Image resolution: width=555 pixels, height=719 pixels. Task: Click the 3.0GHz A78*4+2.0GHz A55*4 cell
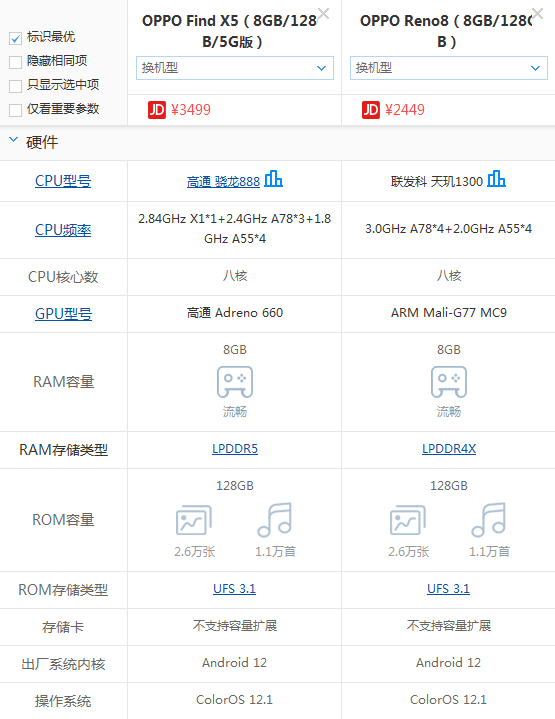(449, 229)
